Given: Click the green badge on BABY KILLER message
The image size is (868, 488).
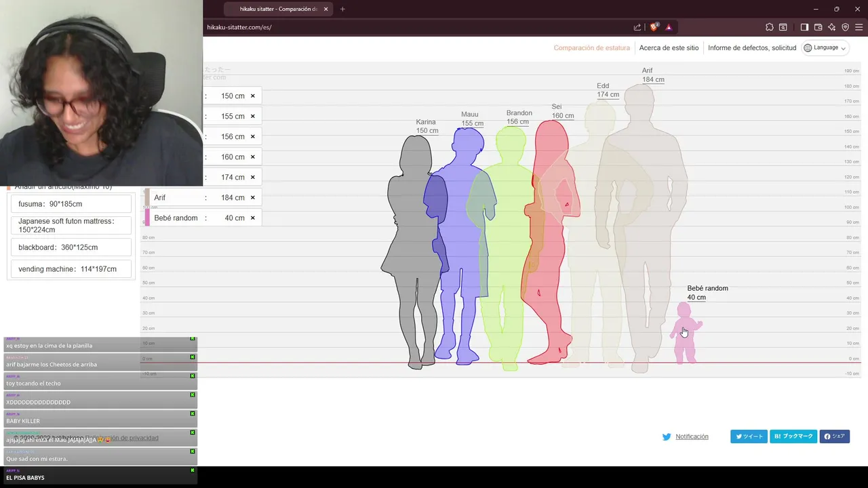Looking at the screenshot, I should (x=193, y=413).
